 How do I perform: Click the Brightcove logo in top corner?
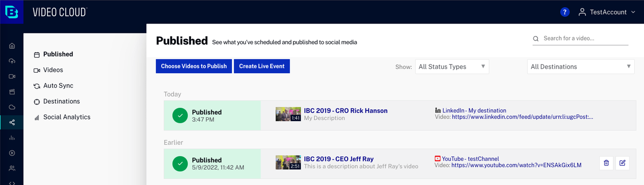click(12, 12)
